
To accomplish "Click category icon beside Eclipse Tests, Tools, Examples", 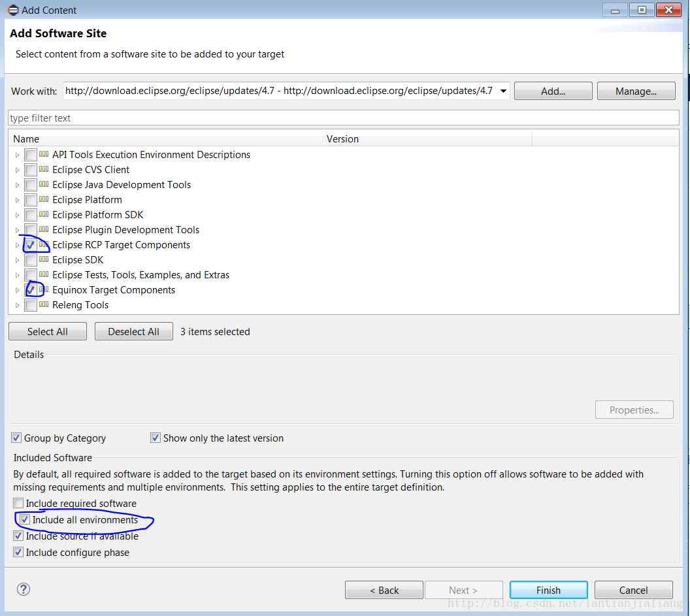I will coord(44,274).
